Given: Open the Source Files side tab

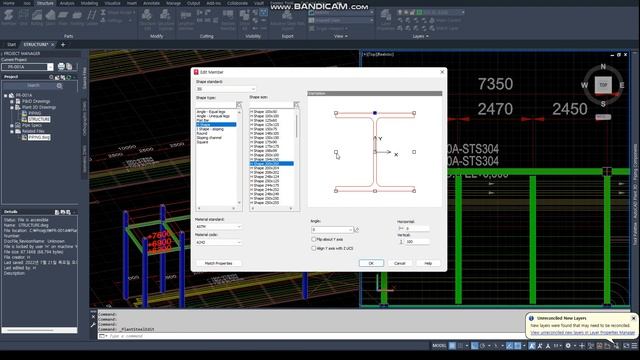Looking at the screenshot, I should coord(84,78).
